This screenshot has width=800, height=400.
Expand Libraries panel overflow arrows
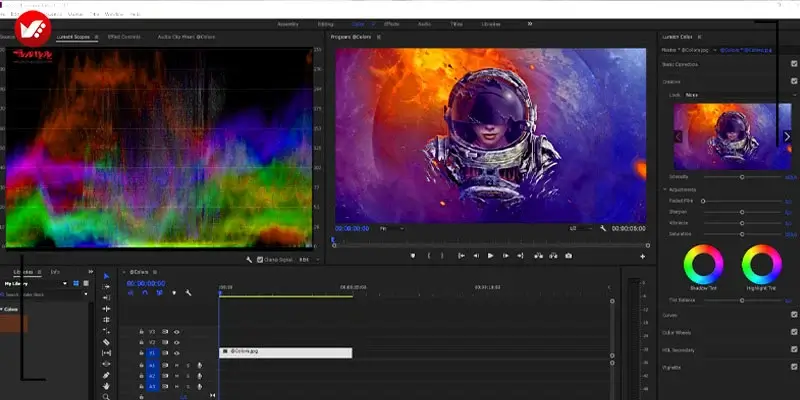(x=91, y=272)
